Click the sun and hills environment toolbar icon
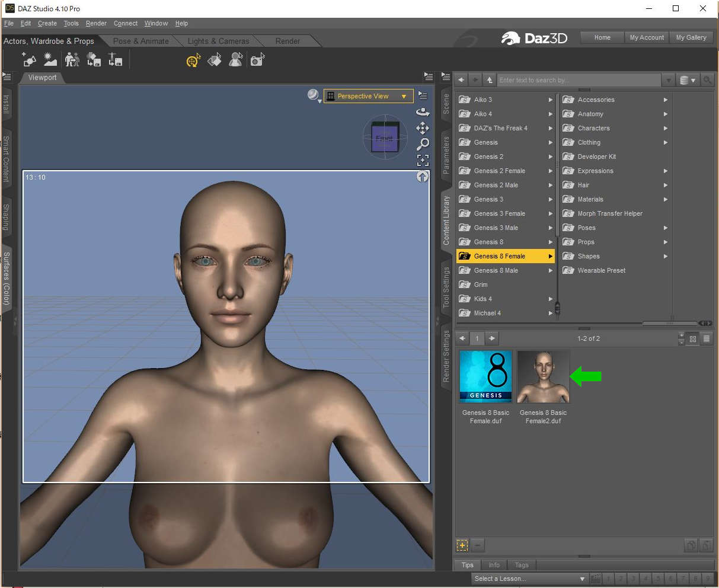The image size is (719, 588). pyautogui.click(x=50, y=60)
